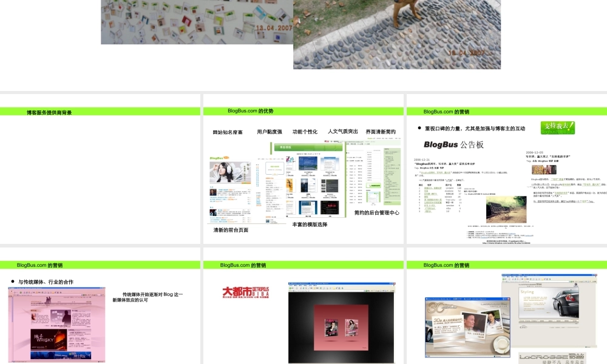Select the car Styling web page screenshot
Screen dimensions: 607x364
549,311
